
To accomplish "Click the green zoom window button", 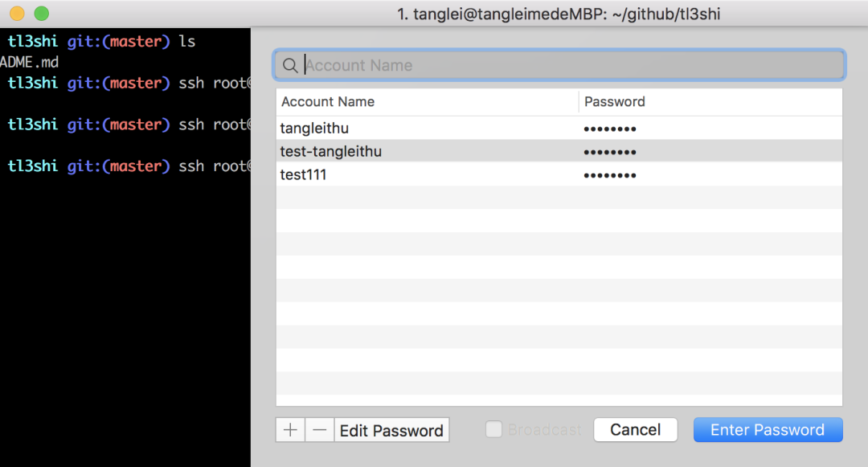I will click(42, 14).
